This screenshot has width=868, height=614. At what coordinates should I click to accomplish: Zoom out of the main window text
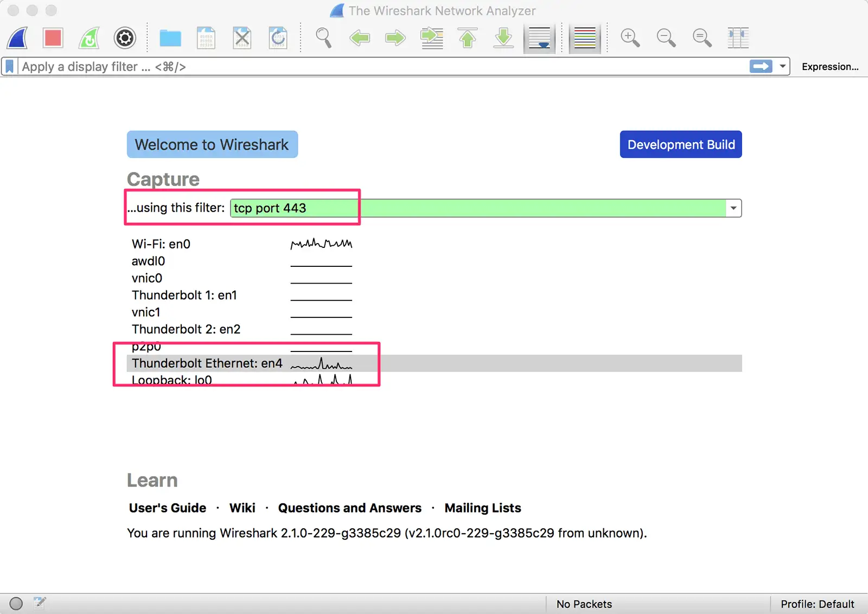click(x=666, y=38)
